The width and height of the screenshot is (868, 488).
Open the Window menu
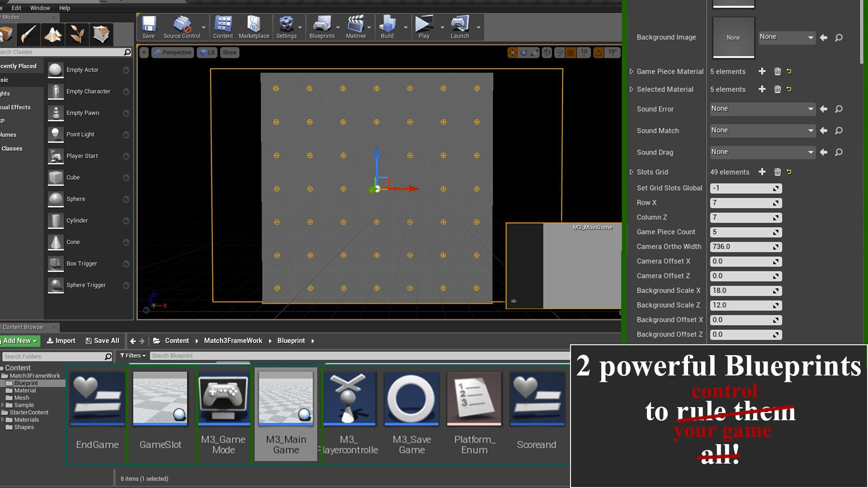[x=40, y=8]
